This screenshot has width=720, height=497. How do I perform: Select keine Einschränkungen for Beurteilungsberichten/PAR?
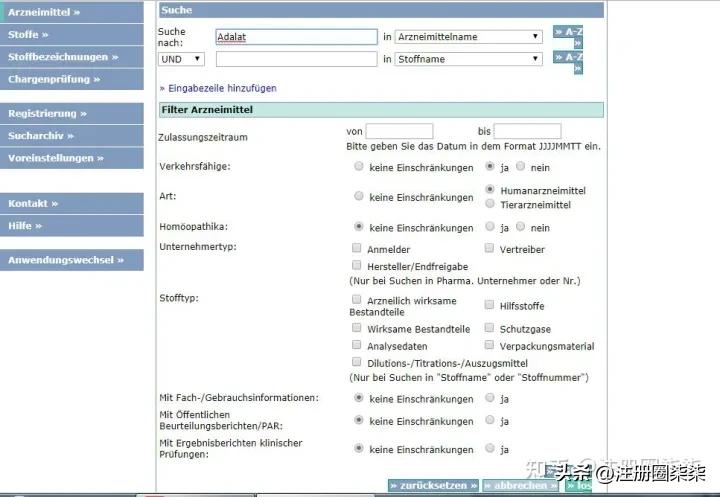tap(359, 420)
